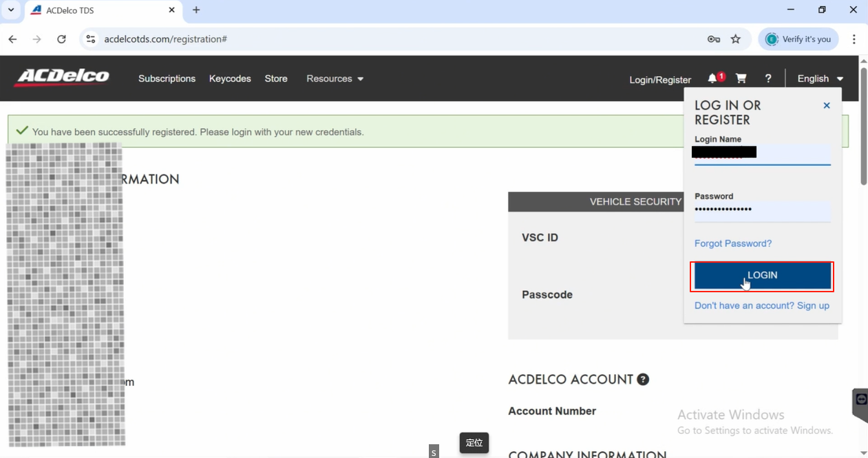Image resolution: width=868 pixels, height=458 pixels.
Task: Click the ACDelco logo
Action: pos(62,78)
